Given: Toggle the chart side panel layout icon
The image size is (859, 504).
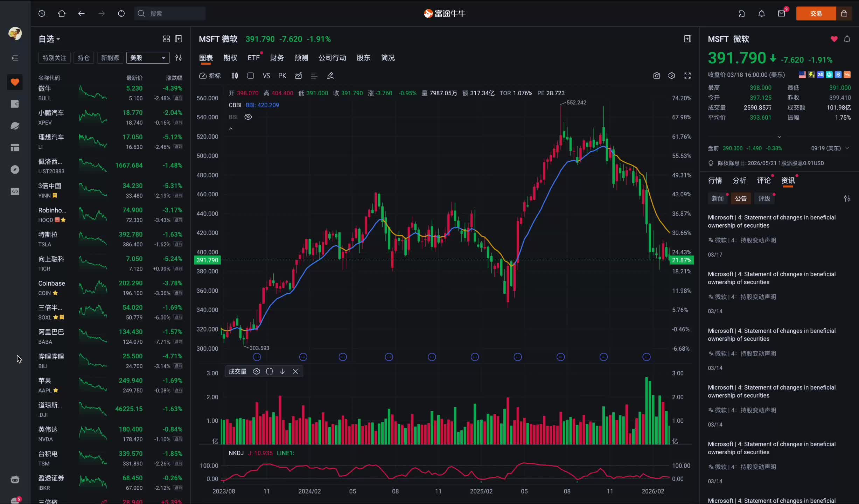Looking at the screenshot, I should tap(687, 39).
